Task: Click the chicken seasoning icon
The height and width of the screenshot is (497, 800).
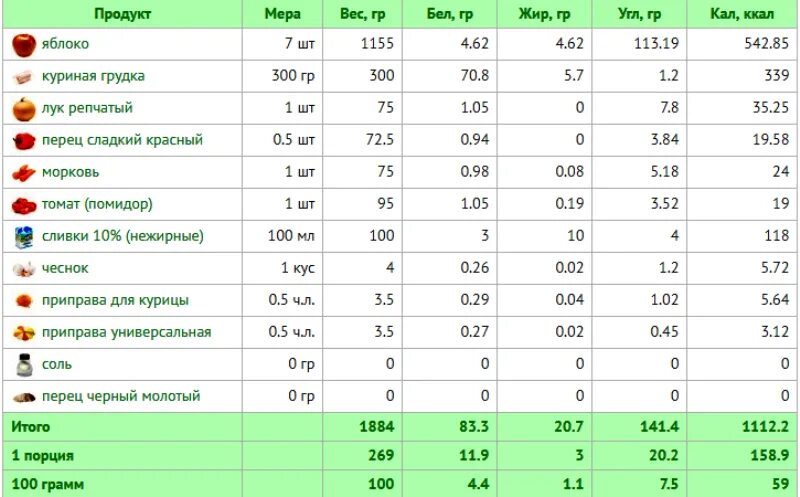Action: tap(24, 301)
